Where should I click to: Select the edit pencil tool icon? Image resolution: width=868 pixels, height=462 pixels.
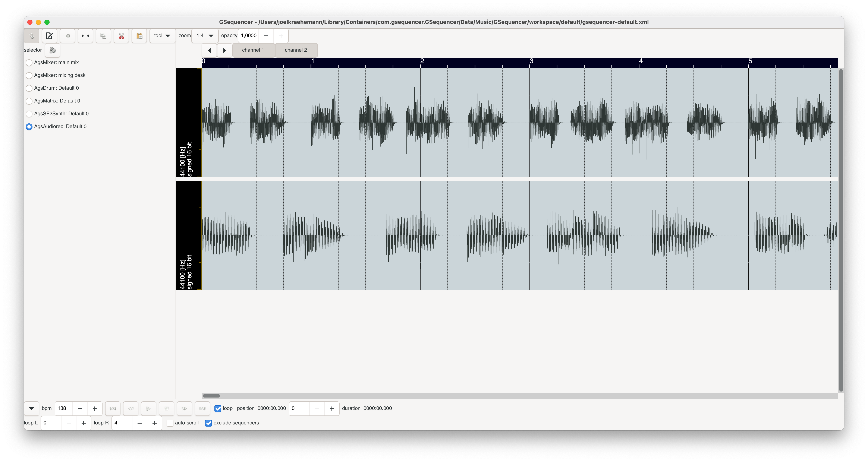(50, 36)
